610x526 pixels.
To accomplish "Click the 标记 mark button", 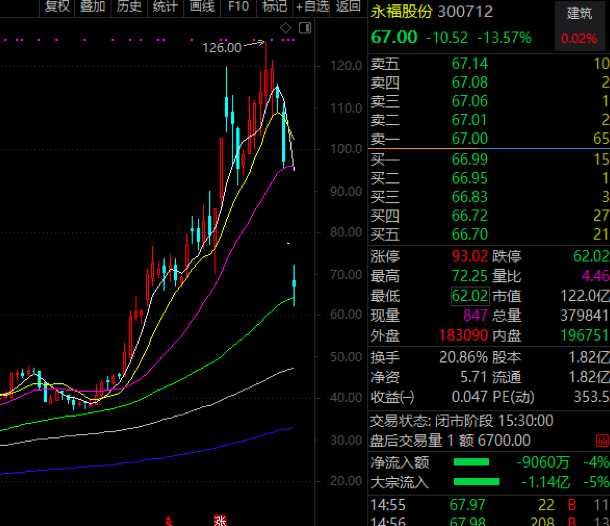I will tap(273, 7).
